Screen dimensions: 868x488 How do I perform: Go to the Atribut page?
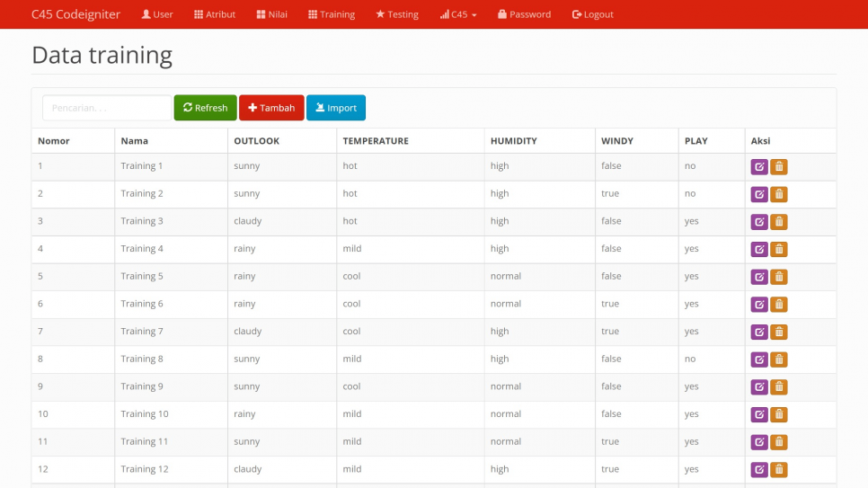pyautogui.click(x=215, y=14)
